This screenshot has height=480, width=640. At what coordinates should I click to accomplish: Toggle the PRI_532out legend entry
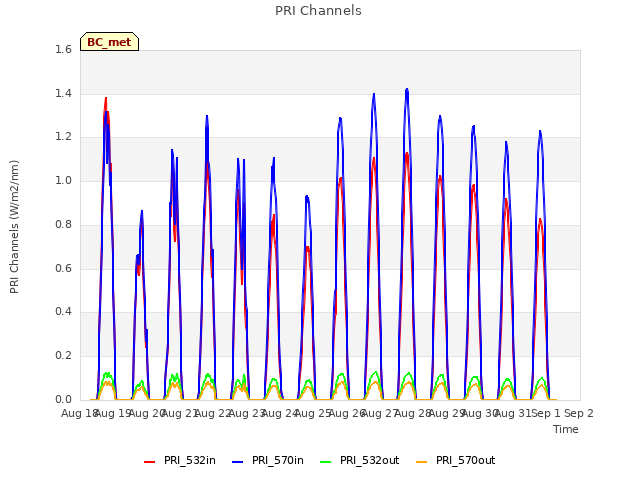[x=360, y=460]
